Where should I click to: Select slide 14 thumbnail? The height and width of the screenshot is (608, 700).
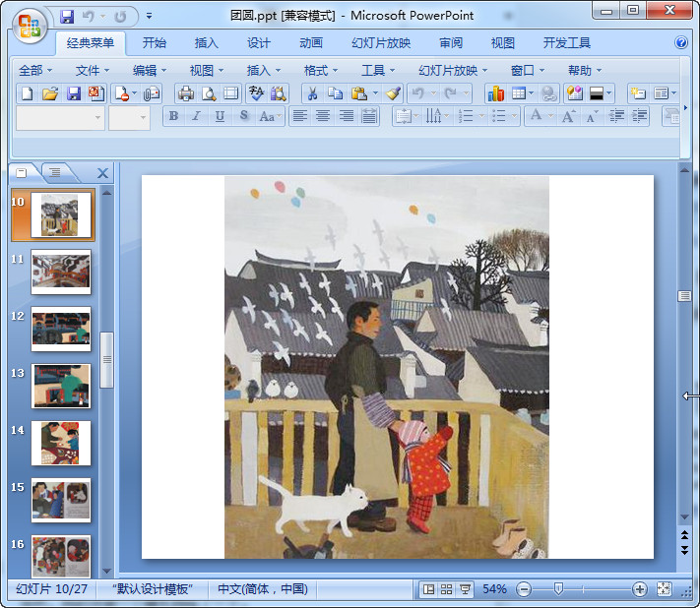point(61,443)
